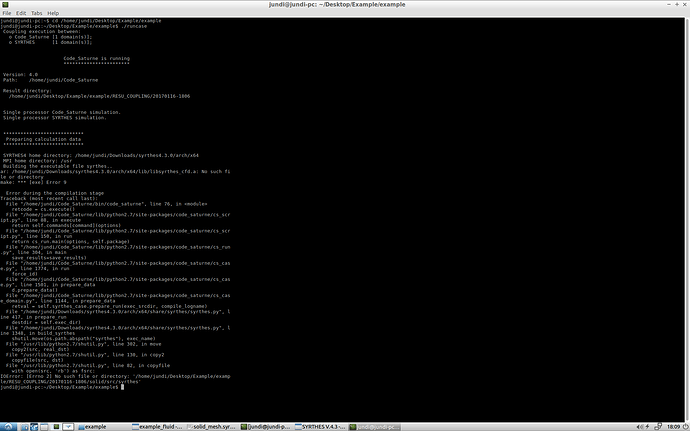690x431 pixels.
Task: Switch to the 'solid_mesh.syr' taskbar window
Action: (x=212, y=427)
